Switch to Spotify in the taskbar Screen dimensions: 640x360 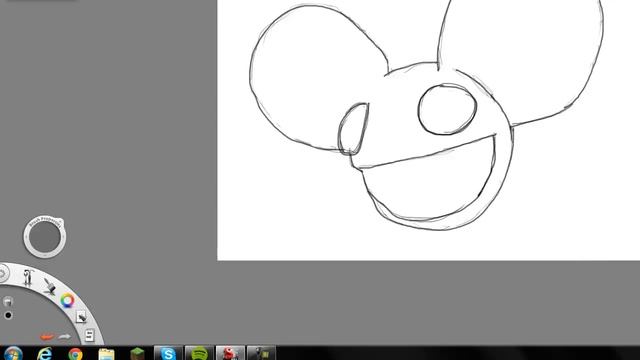[x=199, y=353]
